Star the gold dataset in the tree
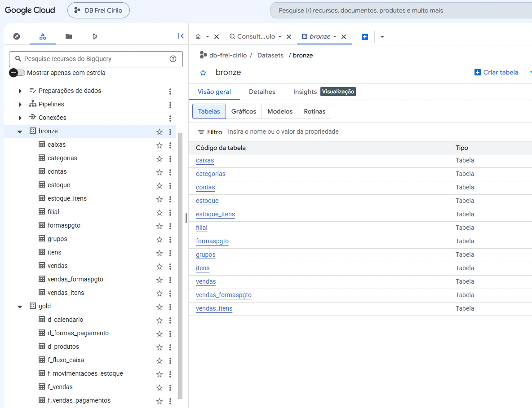This screenshot has width=532, height=408. 160,307
